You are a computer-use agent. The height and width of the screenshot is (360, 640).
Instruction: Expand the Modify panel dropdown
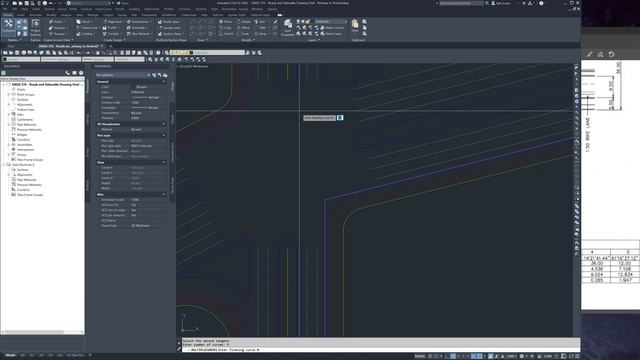coord(248,40)
